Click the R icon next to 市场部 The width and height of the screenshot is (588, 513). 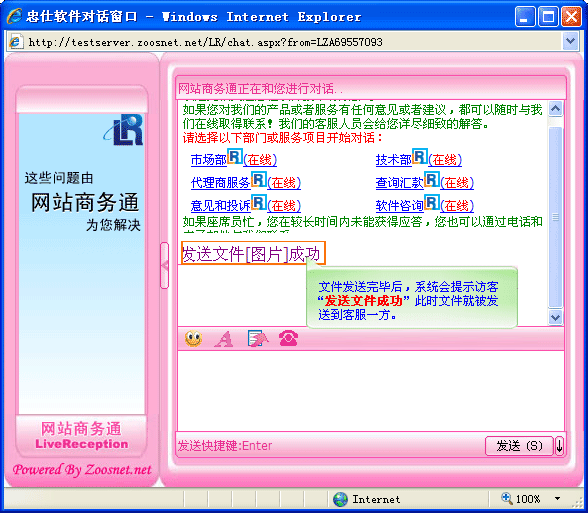pos(235,157)
